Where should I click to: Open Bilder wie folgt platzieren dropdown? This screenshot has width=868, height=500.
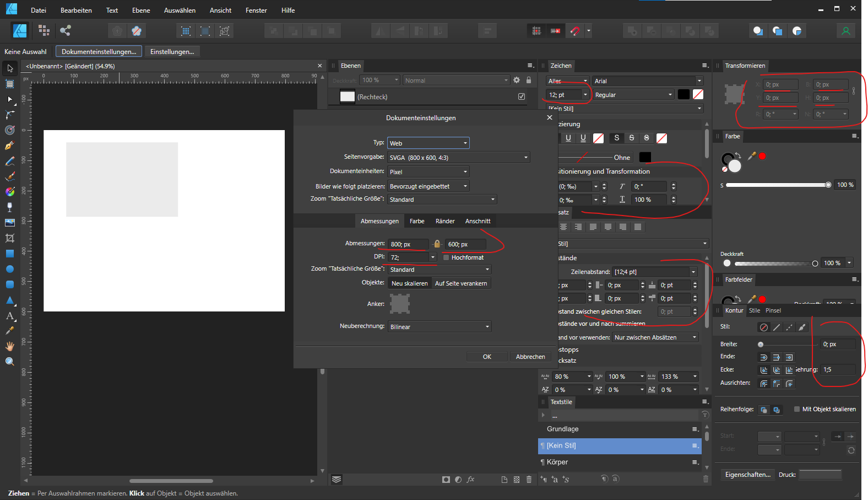pyautogui.click(x=428, y=186)
